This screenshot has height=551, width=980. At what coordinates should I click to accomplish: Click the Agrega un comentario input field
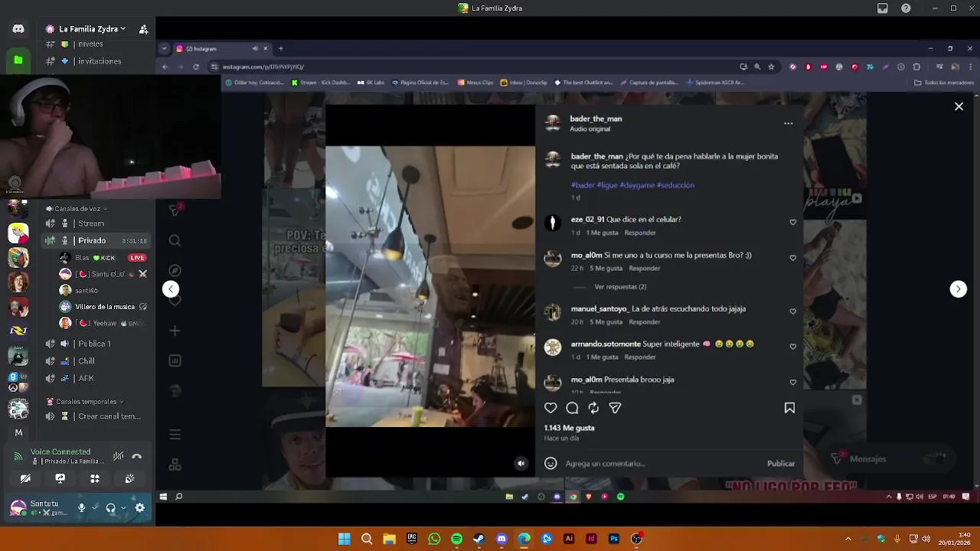click(x=662, y=463)
